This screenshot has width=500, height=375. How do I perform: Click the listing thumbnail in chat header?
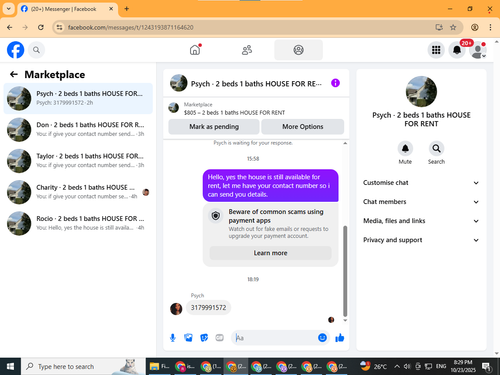(179, 83)
